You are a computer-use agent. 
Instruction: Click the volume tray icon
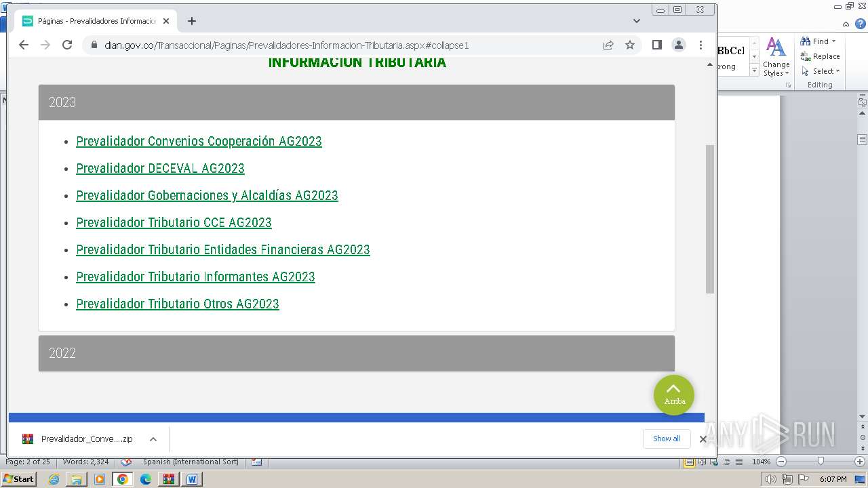point(771,479)
